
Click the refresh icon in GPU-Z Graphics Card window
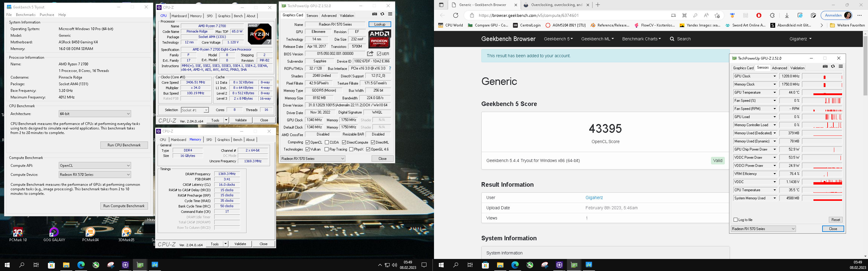tap(382, 14)
